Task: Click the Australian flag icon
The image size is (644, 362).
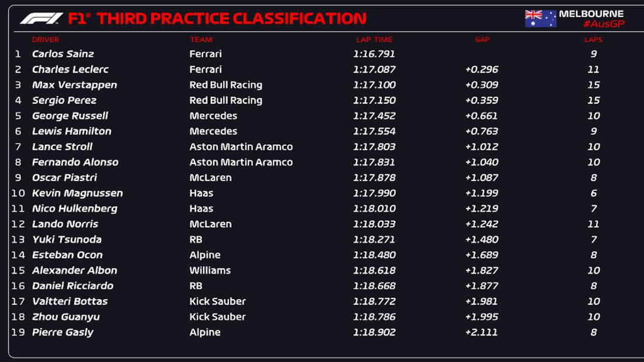Action: (540, 19)
